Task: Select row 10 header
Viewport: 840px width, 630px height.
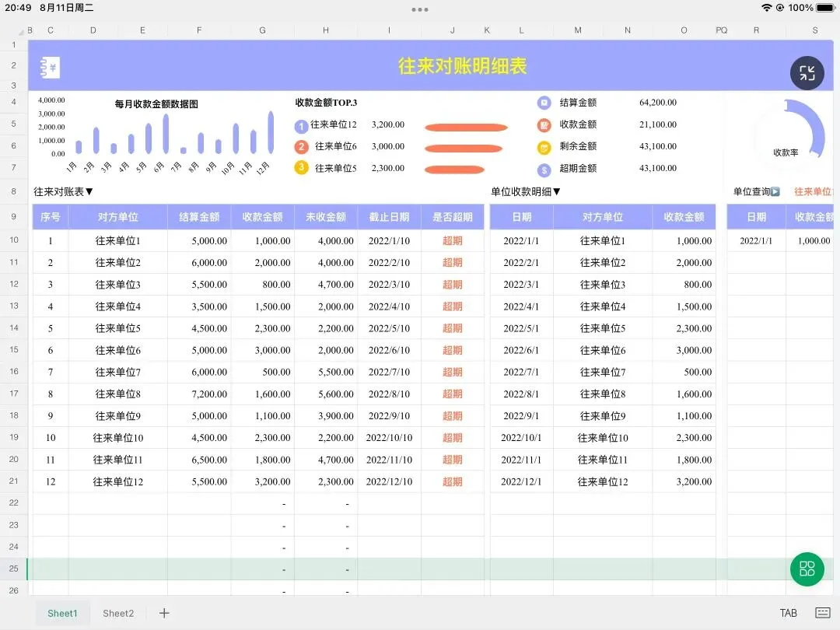Action: (14, 240)
